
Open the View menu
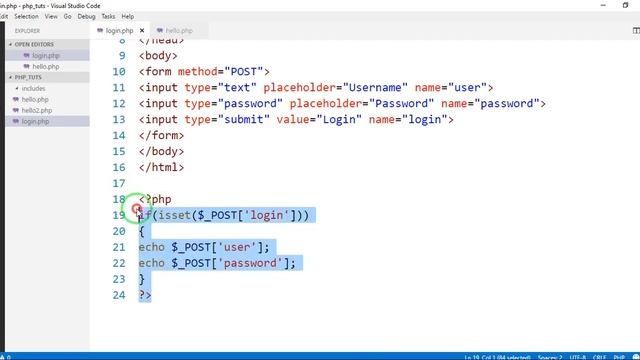[51, 16]
